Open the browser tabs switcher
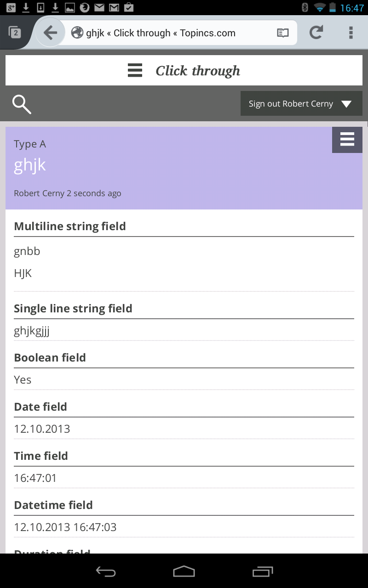Viewport: 368px width, 588px height. click(15, 33)
